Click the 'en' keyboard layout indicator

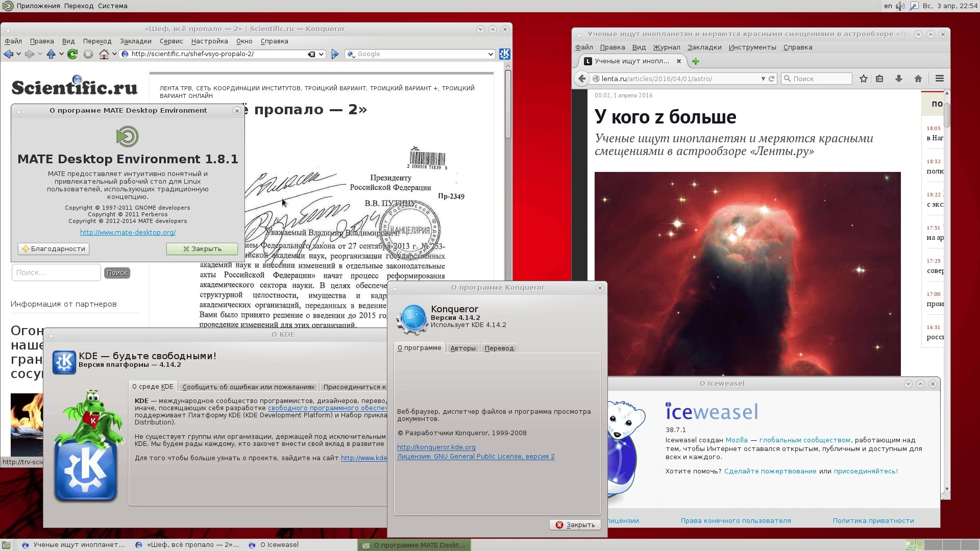(888, 6)
